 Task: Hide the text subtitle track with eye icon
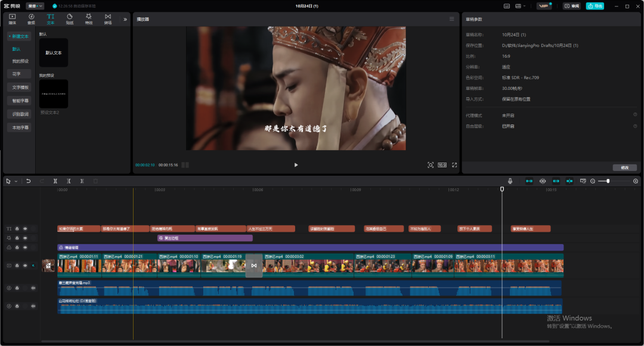coord(25,229)
